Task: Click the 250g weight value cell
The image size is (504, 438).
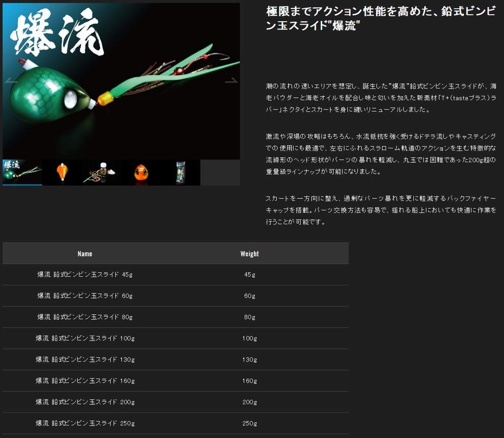Action: pyautogui.click(x=250, y=423)
